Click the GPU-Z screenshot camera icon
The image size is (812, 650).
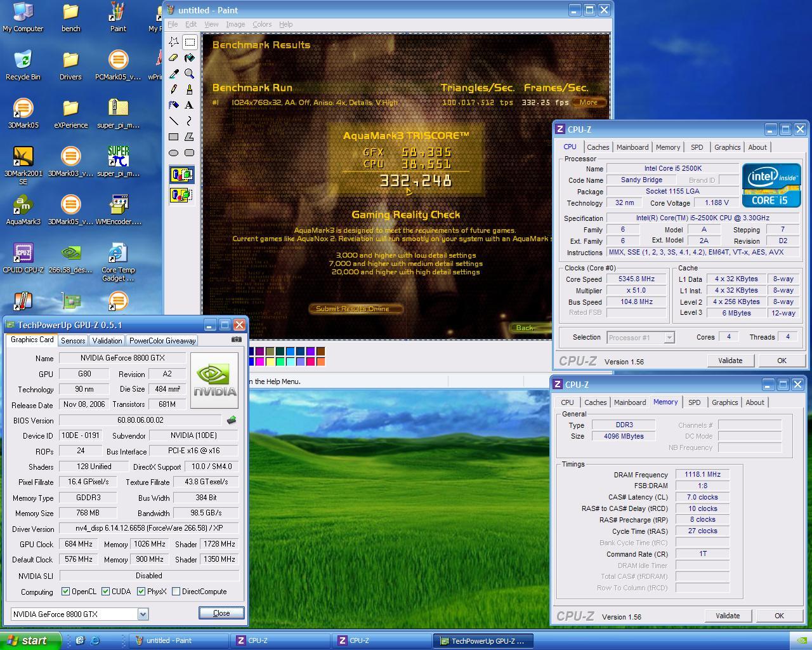pyautogui.click(x=237, y=340)
